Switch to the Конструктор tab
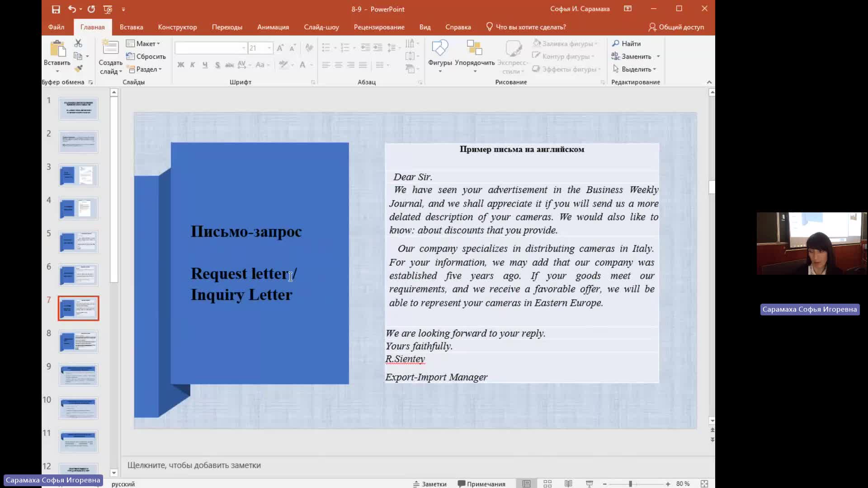Viewport: 868px width, 488px height. [177, 27]
